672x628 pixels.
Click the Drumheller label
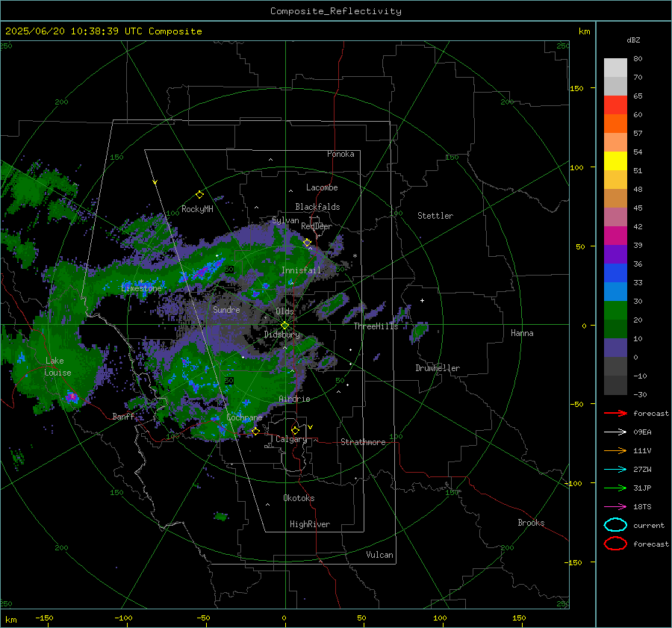pyautogui.click(x=438, y=368)
